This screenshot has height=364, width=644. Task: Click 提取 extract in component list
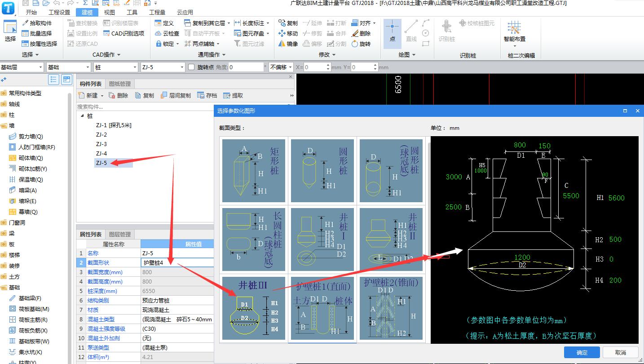coord(233,95)
